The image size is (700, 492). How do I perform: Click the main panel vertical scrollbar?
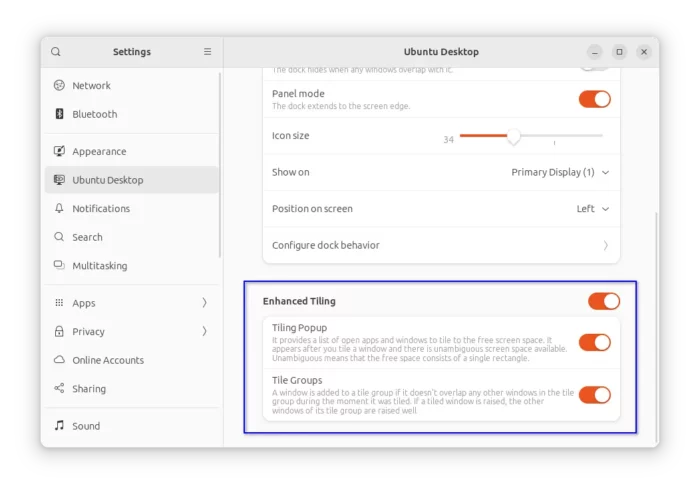click(x=656, y=327)
